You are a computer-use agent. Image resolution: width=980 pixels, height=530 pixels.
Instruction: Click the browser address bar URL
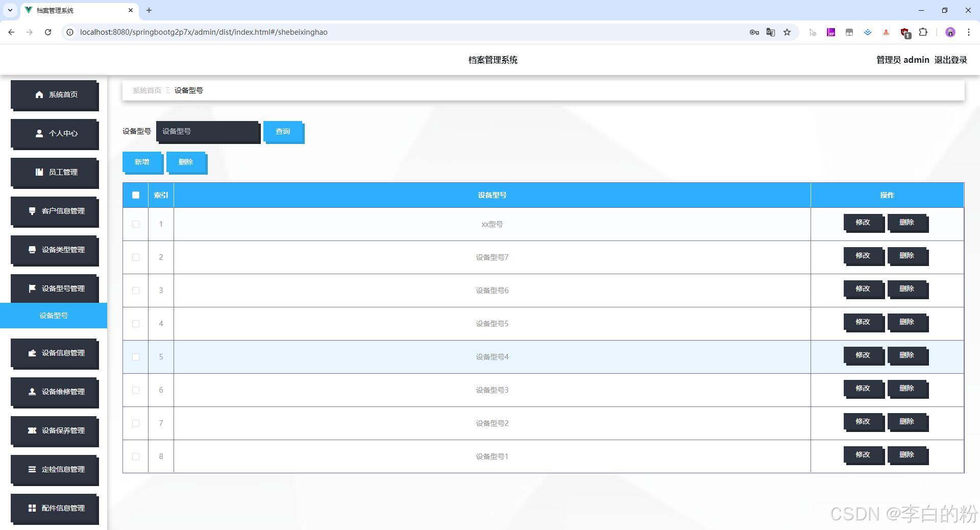(204, 32)
